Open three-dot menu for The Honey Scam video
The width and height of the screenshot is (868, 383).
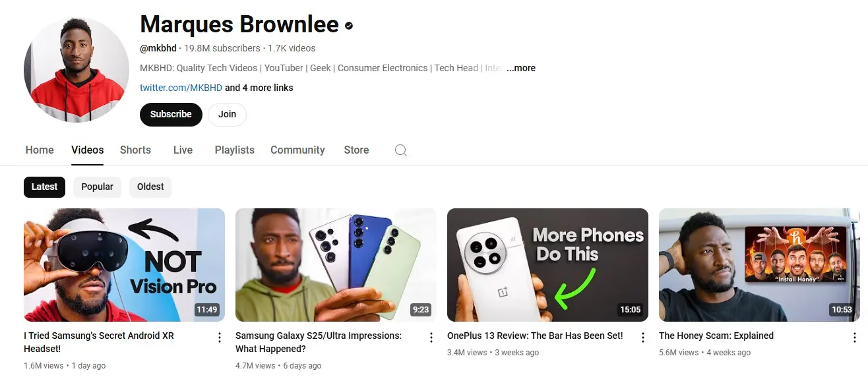[x=855, y=338]
